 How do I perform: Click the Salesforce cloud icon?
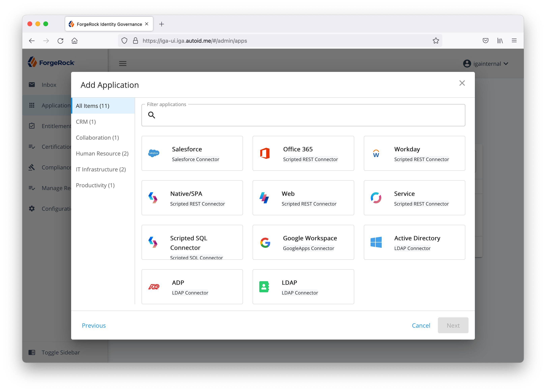154,153
